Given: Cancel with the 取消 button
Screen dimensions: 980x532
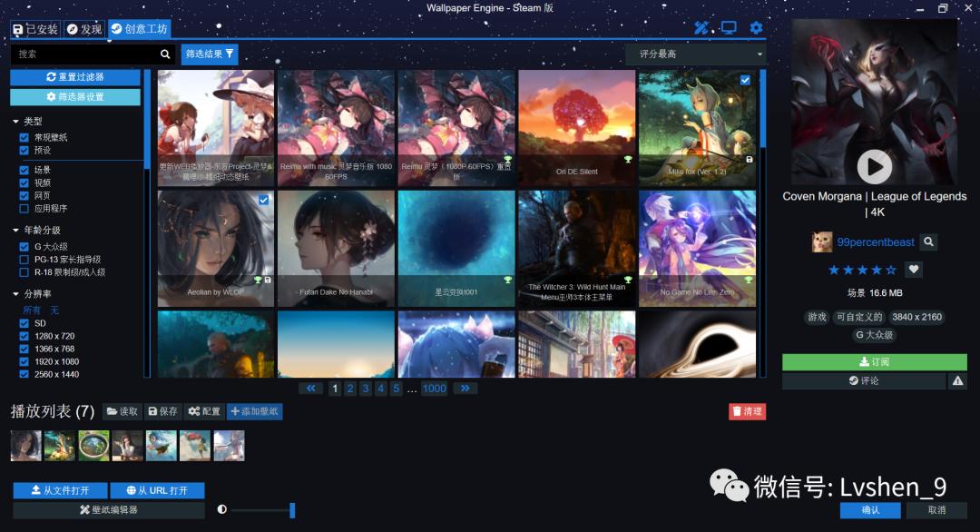Looking at the screenshot, I should point(936,510).
